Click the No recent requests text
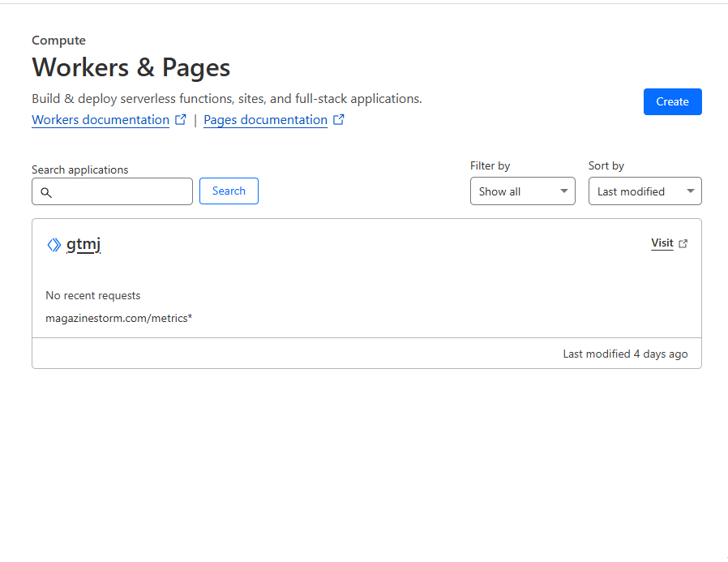Screen dimensions: 728x562 tap(93, 295)
